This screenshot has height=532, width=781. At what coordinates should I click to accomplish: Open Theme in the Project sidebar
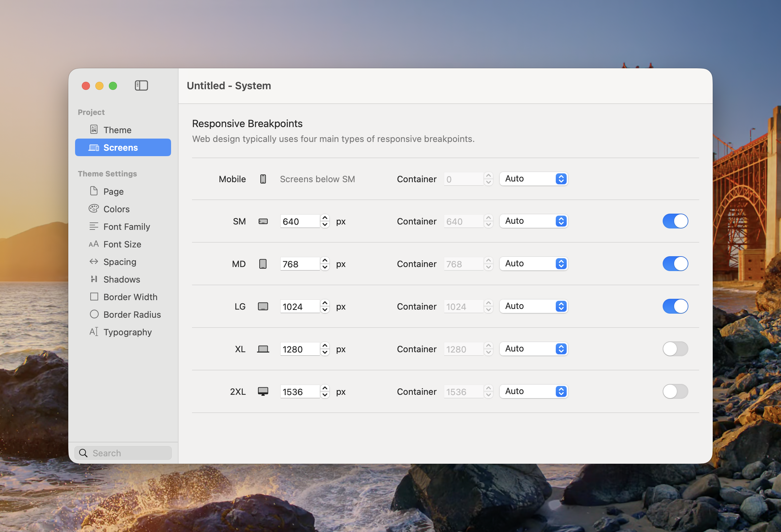pyautogui.click(x=123, y=130)
